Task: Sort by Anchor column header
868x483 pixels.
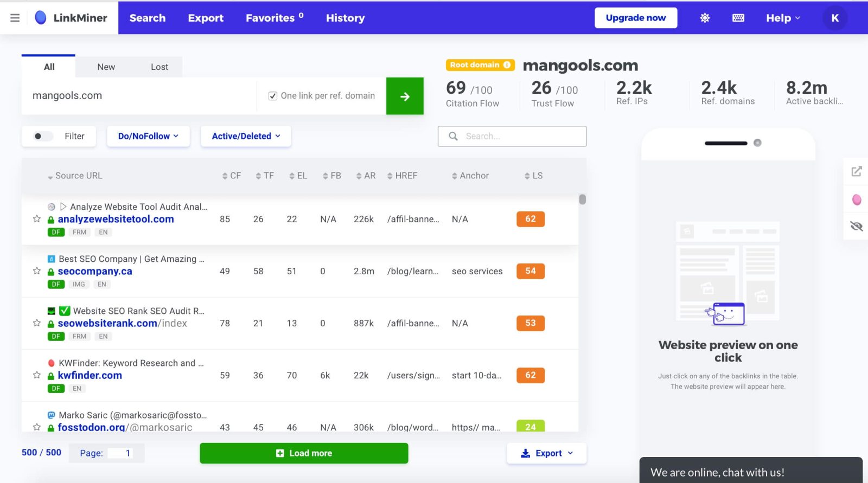Action: coord(470,176)
